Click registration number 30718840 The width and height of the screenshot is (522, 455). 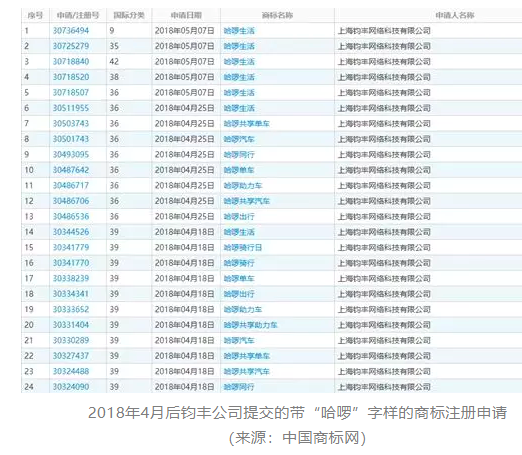[71, 62]
